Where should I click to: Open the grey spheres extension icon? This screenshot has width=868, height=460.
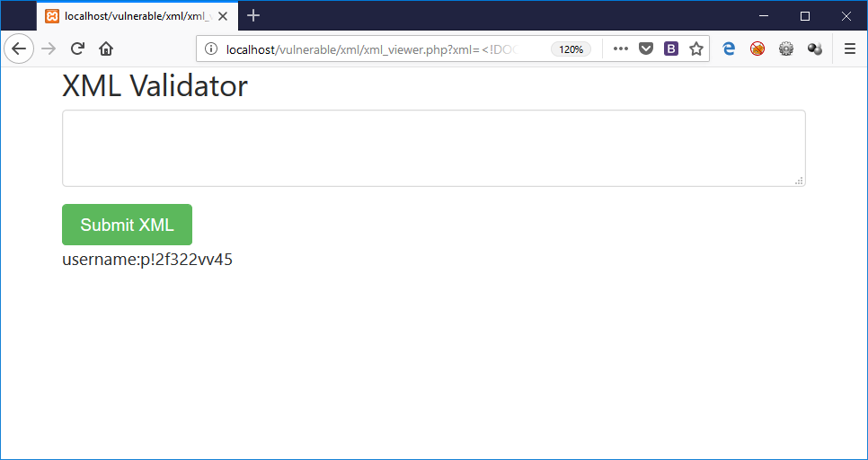click(x=815, y=49)
